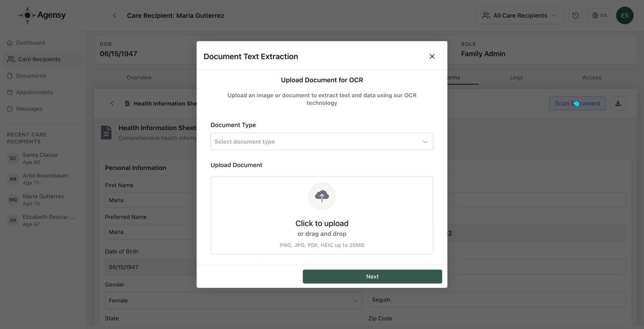Click the Agensy logo
Screen dimensions: 644x329
click(x=42, y=15)
